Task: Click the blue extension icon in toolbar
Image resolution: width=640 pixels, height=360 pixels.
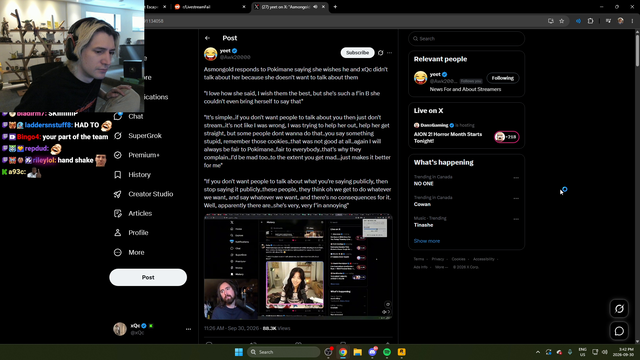Action: (x=578, y=21)
